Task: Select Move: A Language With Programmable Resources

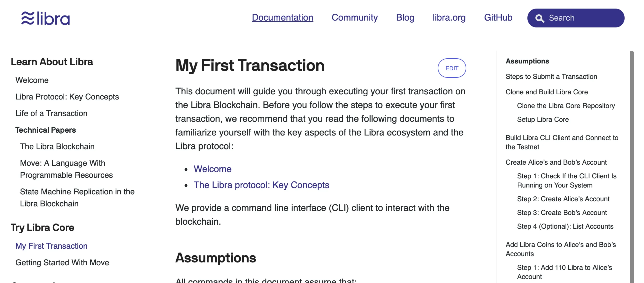Action: 66,169
